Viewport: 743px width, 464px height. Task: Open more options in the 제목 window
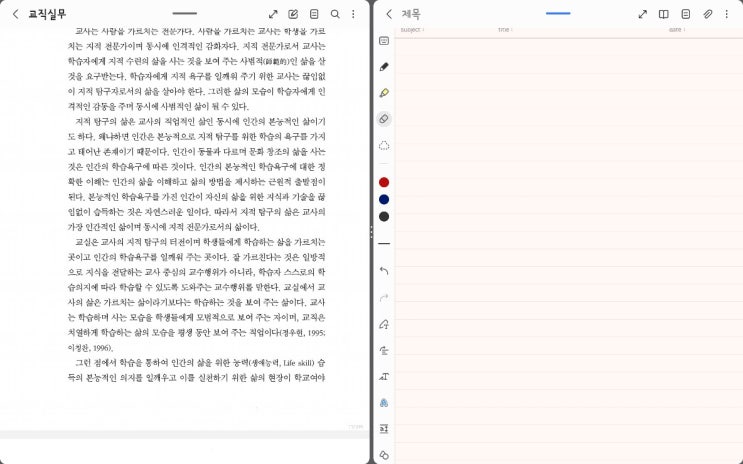pyautogui.click(x=727, y=14)
